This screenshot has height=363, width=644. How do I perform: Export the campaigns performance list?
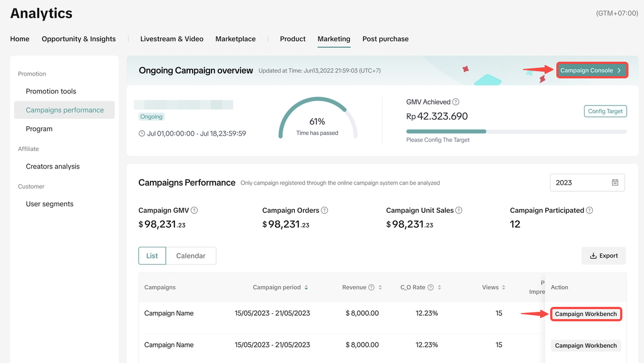coord(603,256)
